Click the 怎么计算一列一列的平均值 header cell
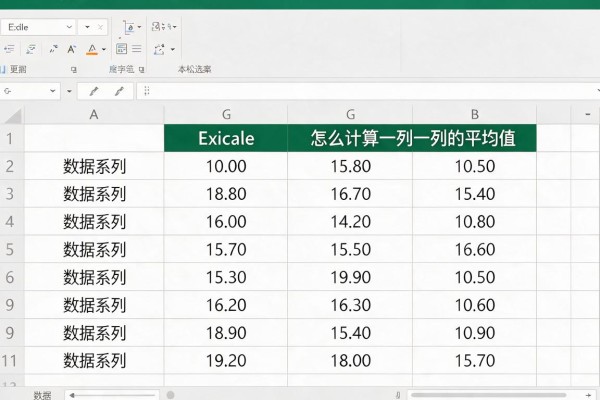 (412, 138)
